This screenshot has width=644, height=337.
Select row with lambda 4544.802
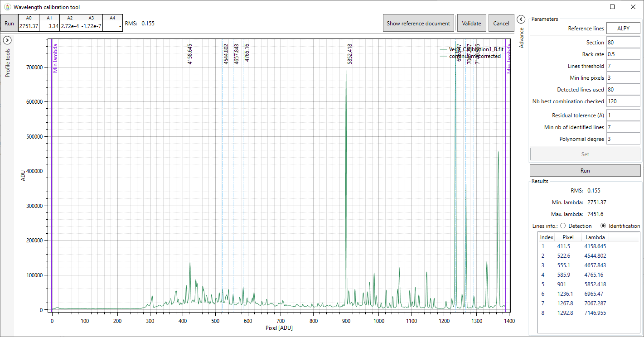pyautogui.click(x=588, y=256)
